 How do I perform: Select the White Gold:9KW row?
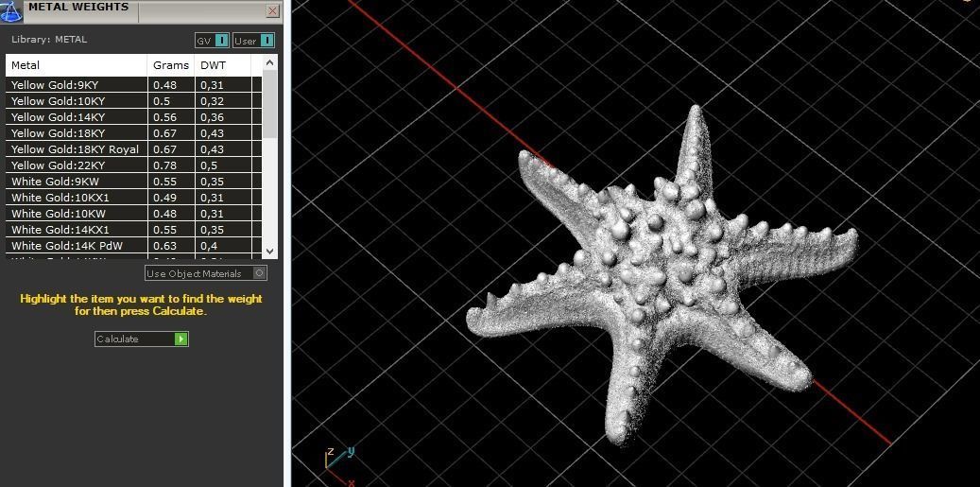134,182
